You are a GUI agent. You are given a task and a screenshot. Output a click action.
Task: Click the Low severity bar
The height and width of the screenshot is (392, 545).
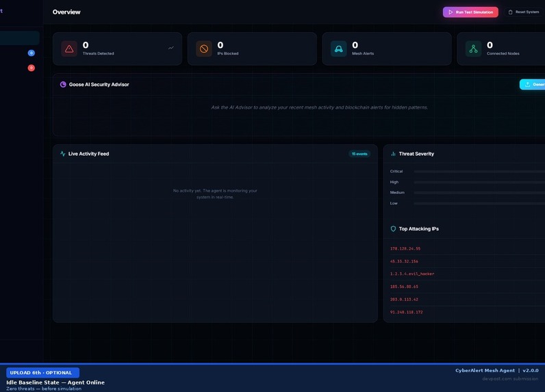tap(479, 203)
